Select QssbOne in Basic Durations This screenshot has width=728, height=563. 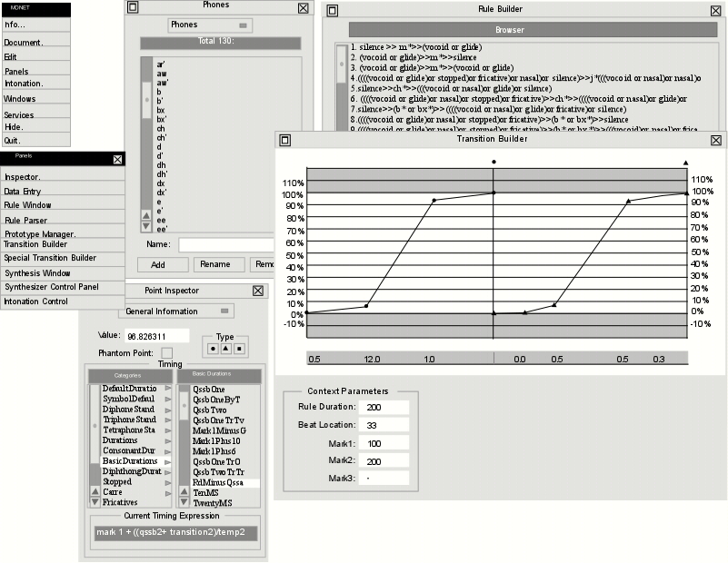[209, 390]
